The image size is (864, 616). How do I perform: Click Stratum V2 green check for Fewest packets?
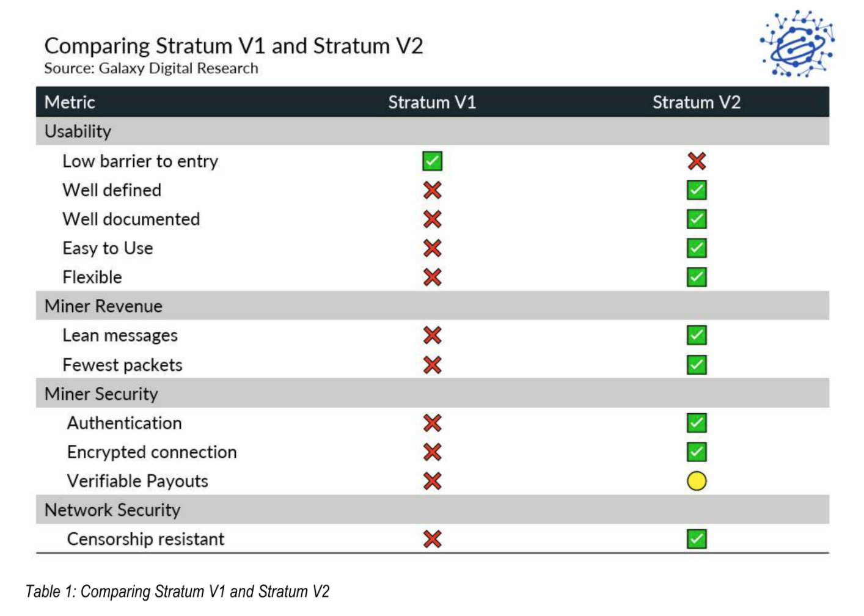[697, 365]
